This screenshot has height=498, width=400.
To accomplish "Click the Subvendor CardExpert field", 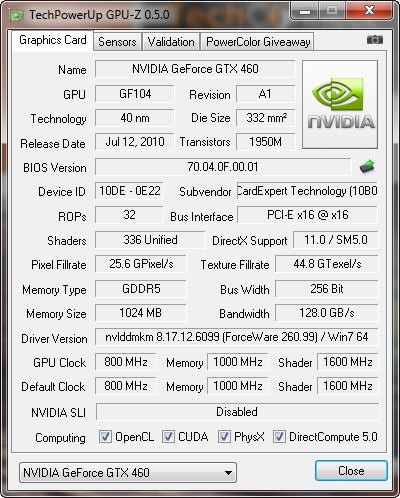I will coord(307,191).
